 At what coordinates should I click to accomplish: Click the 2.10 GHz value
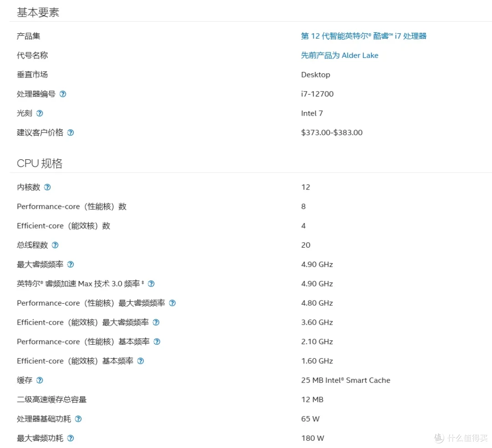(x=317, y=342)
